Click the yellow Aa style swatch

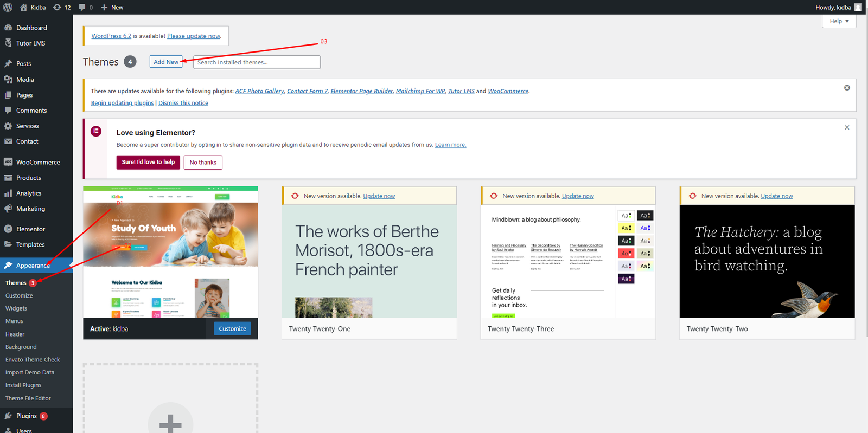tap(626, 228)
